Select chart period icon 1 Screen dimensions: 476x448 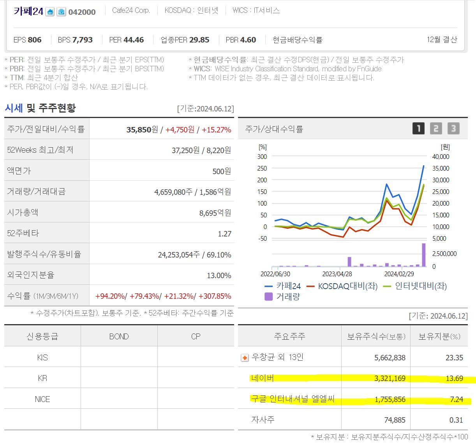418,129
